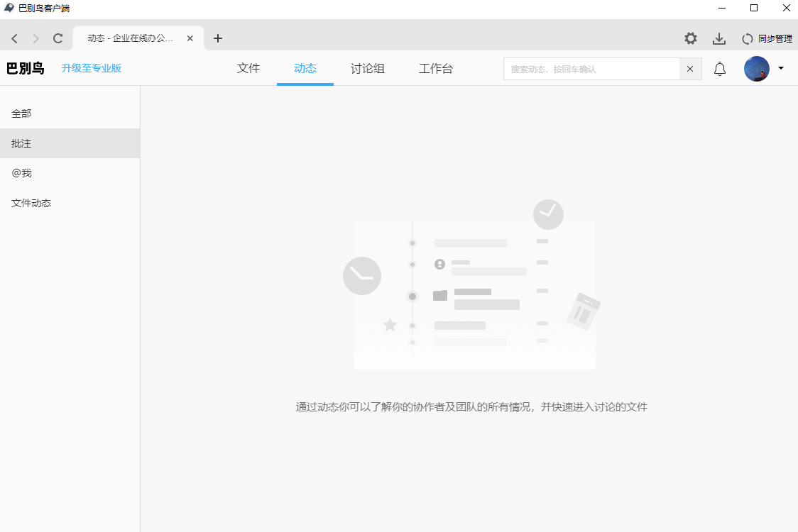Open a new tab with plus icon
This screenshot has height=532, width=798.
coord(218,38)
